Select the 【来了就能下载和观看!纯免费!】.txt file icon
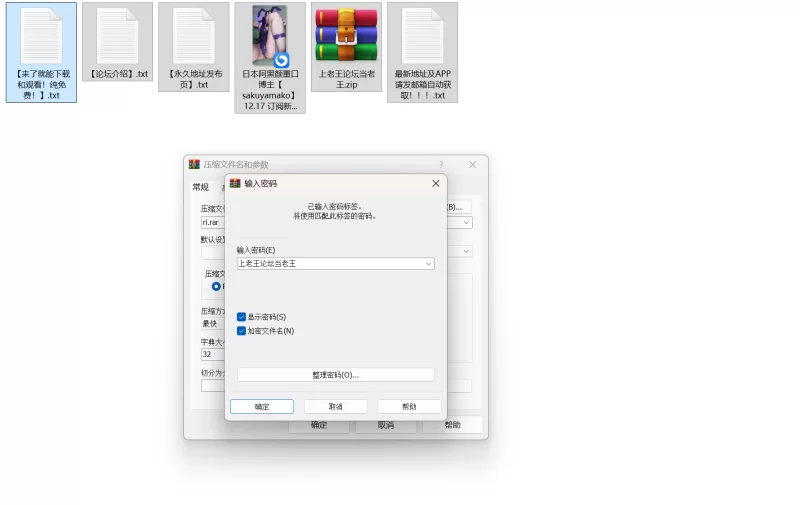Image resolution: width=800 pixels, height=505 pixels. pyautogui.click(x=41, y=52)
